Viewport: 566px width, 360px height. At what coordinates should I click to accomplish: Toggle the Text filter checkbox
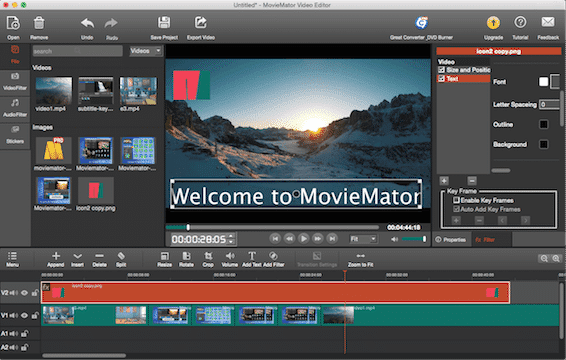(x=441, y=78)
